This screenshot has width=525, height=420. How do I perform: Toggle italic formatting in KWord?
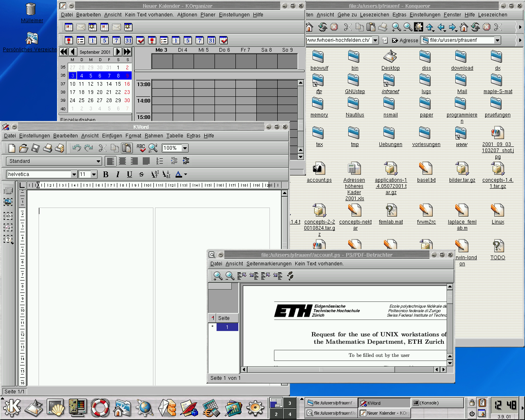(x=118, y=174)
